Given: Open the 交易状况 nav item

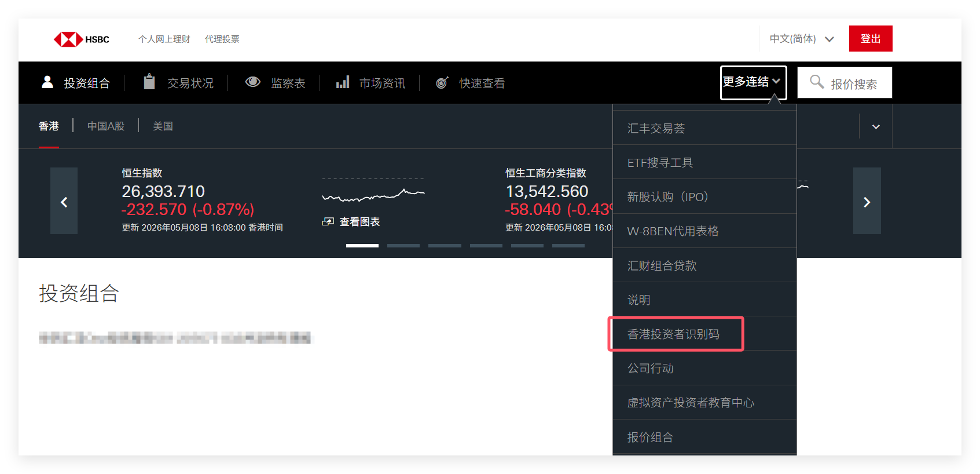Looking at the screenshot, I should point(190,83).
